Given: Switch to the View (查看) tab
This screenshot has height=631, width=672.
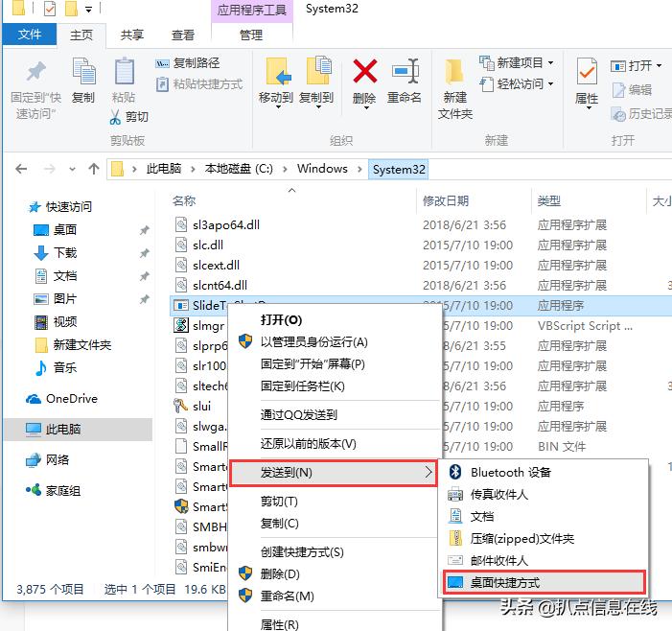Looking at the screenshot, I should click(183, 35).
